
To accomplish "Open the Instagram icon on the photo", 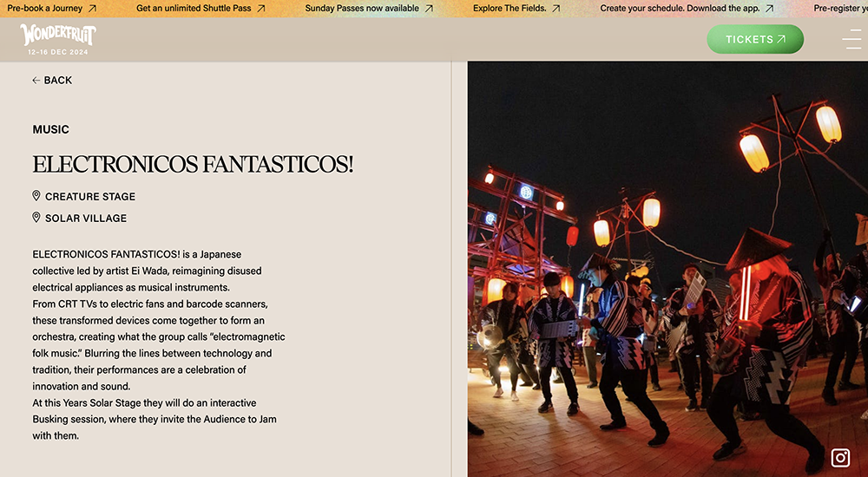I will (840, 458).
